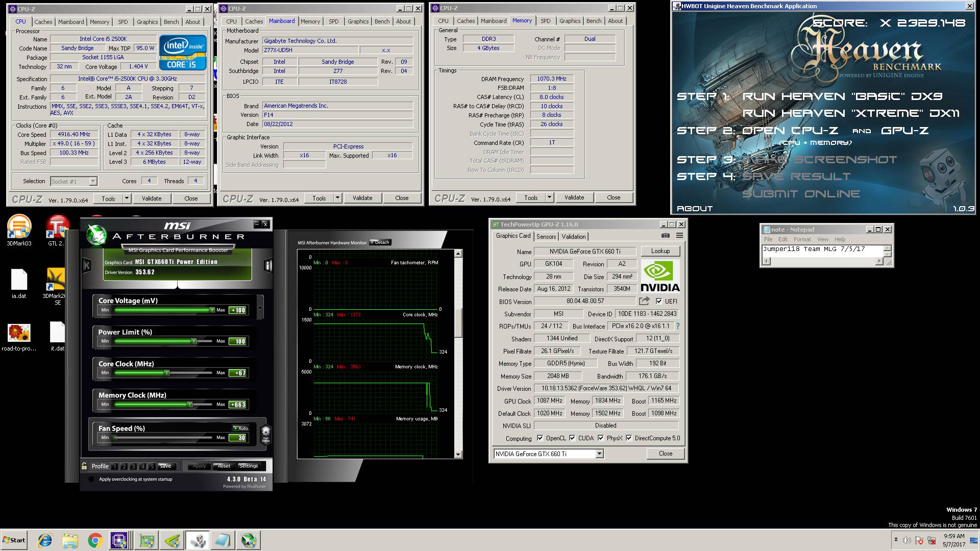Open the Notepad File menu
This screenshot has height=551, width=980.
click(768, 239)
